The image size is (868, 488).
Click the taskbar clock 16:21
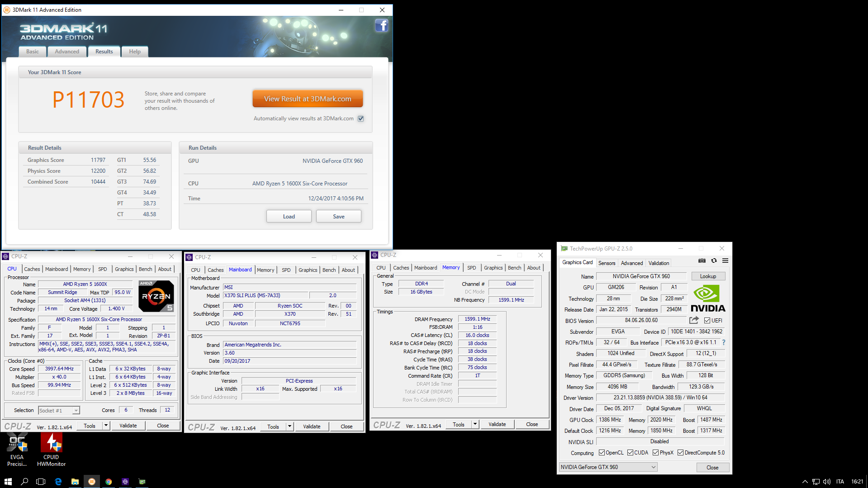click(x=857, y=482)
